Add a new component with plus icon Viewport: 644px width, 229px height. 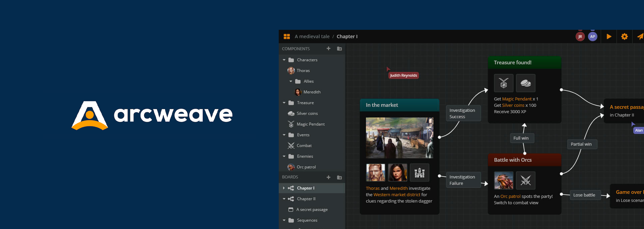click(x=328, y=49)
